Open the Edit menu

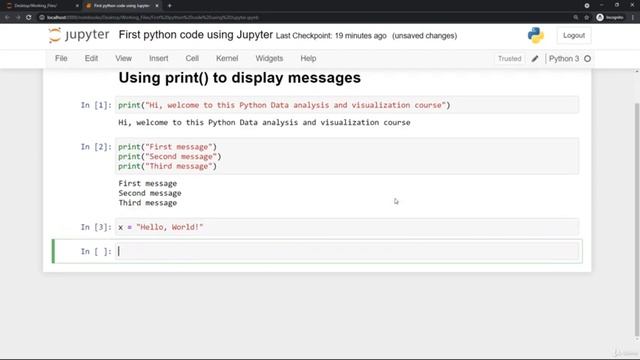coord(91,58)
